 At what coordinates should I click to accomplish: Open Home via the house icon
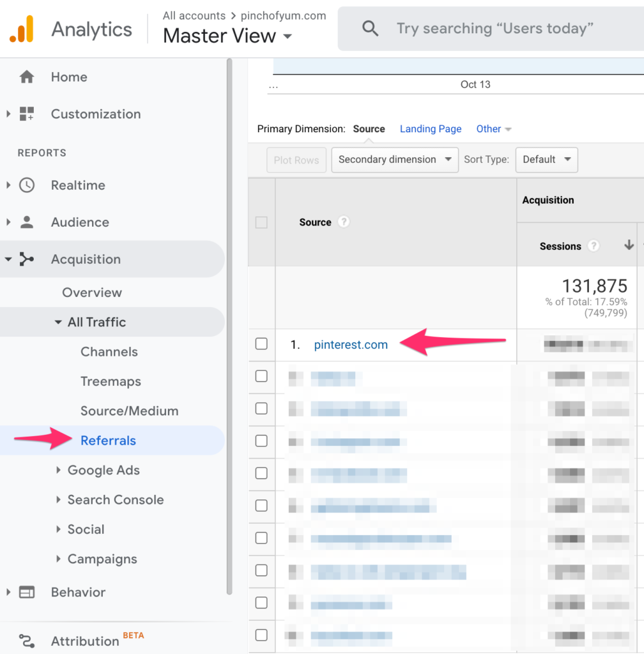[27, 77]
